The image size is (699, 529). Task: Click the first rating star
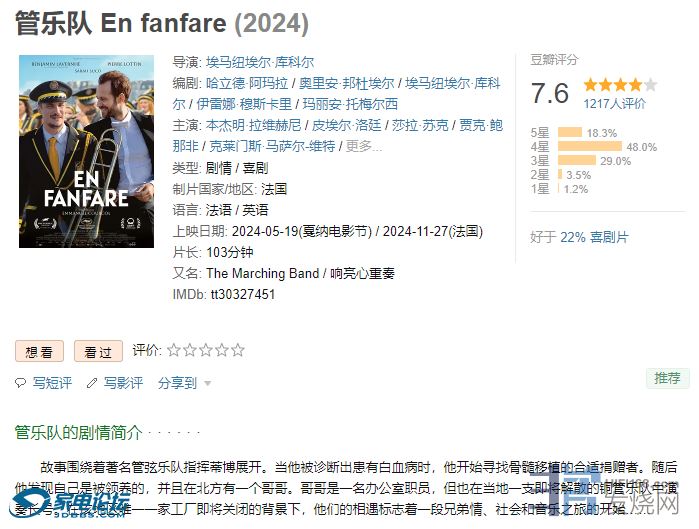(x=174, y=350)
